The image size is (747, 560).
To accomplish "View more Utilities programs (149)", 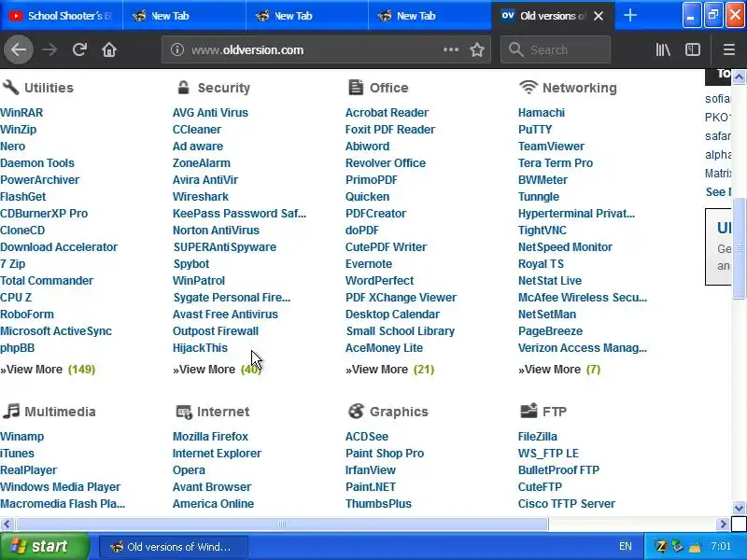I will coord(48,369).
